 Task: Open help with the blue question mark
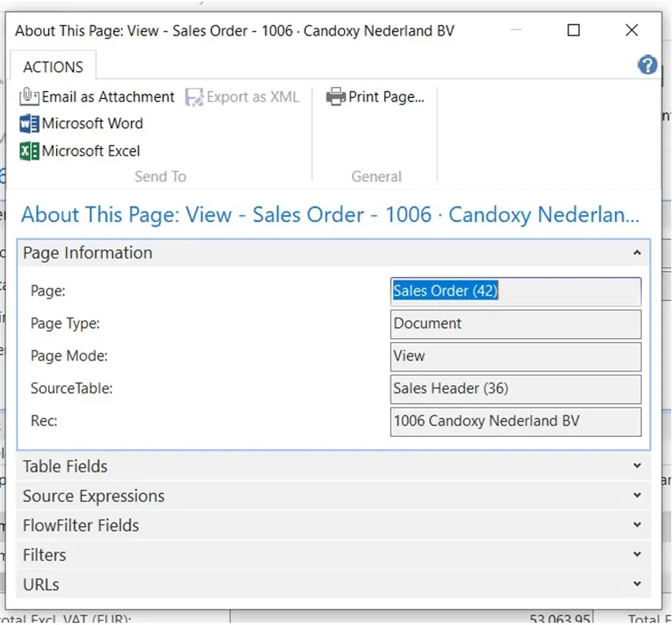tap(647, 66)
